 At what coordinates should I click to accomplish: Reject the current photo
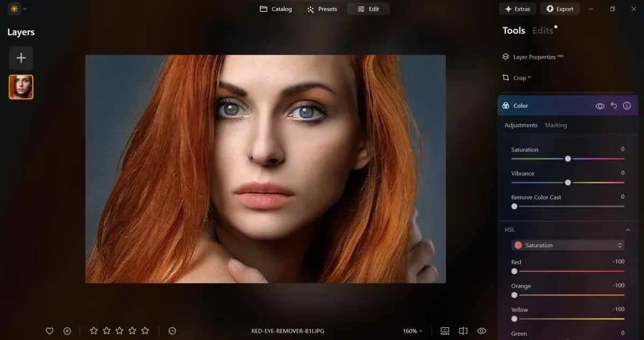click(67, 331)
